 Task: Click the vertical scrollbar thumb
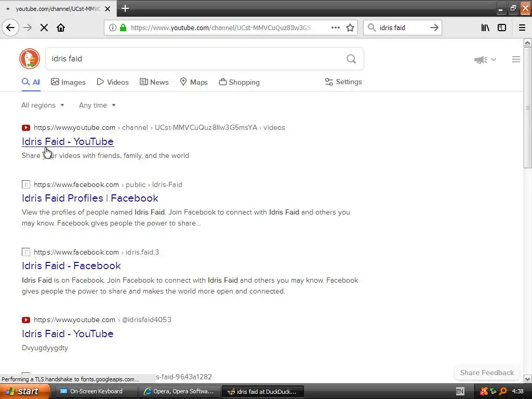528,108
